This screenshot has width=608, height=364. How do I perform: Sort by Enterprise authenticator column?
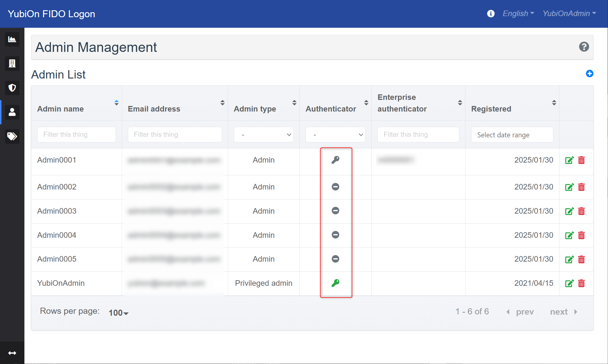point(460,103)
